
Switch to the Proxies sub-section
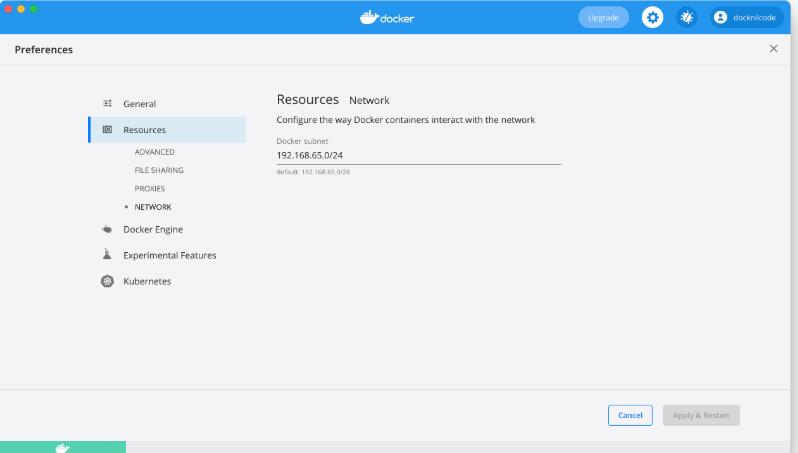tap(150, 188)
